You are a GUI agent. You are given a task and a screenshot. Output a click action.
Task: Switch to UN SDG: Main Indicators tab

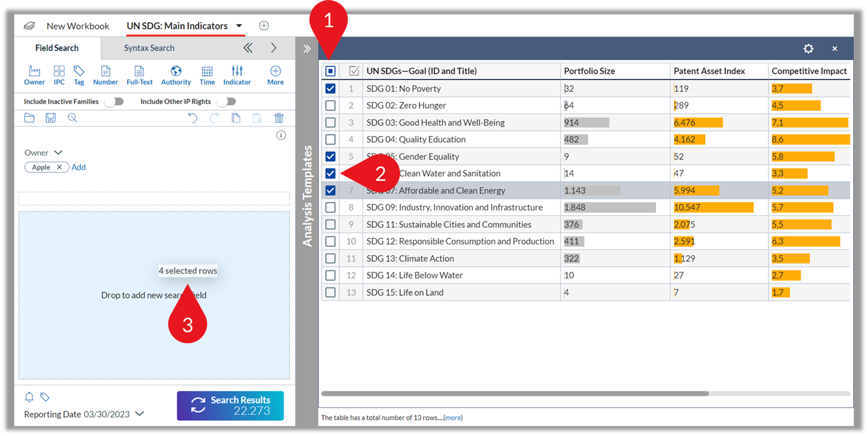pyautogui.click(x=177, y=26)
